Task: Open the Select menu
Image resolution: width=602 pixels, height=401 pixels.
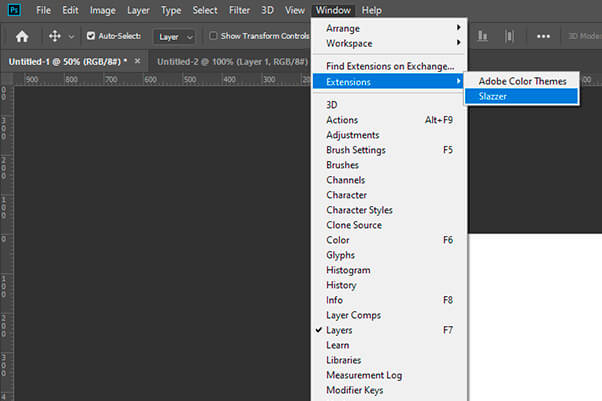Action: pyautogui.click(x=205, y=10)
